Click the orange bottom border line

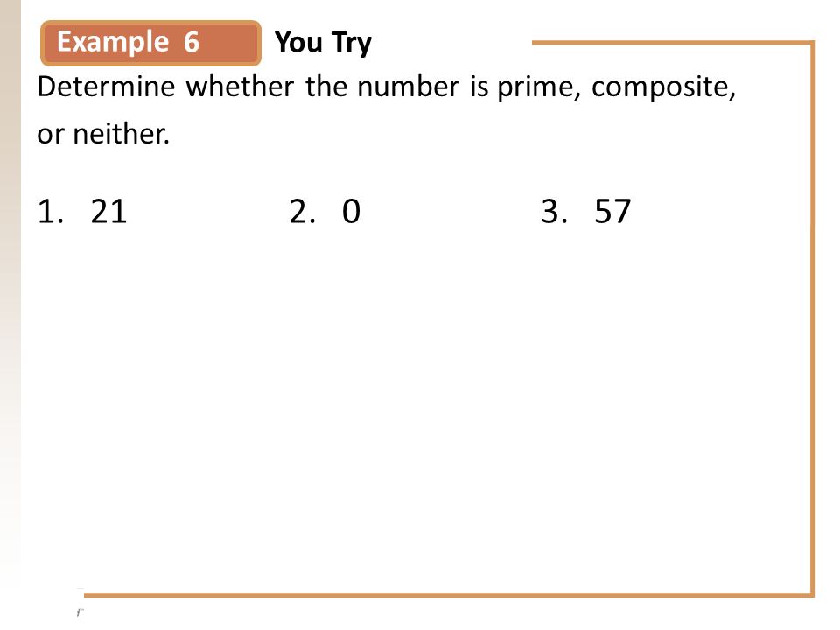pos(449,595)
